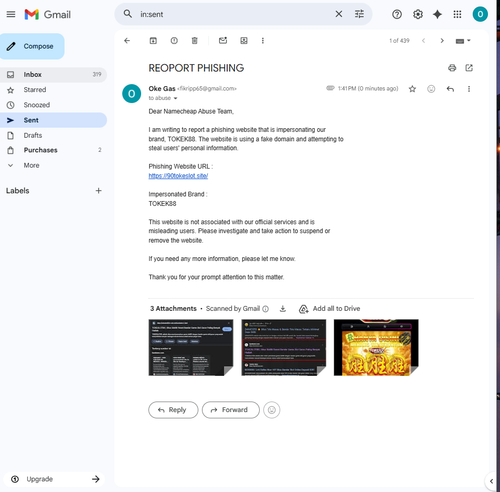Open the Support help icon

click(397, 14)
